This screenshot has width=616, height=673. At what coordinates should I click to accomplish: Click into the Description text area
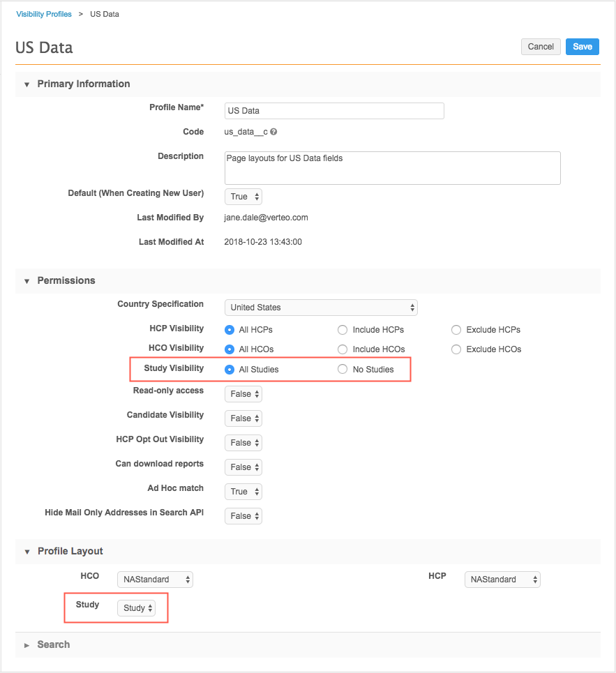coord(392,168)
